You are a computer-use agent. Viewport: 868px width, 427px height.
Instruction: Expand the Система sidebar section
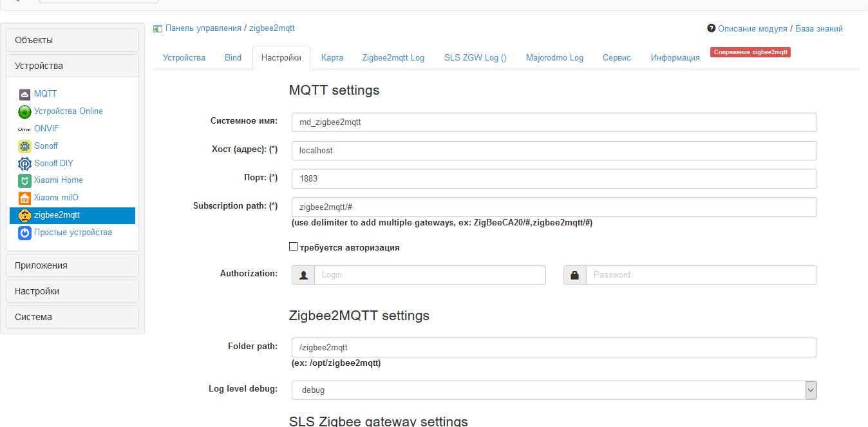pos(71,316)
